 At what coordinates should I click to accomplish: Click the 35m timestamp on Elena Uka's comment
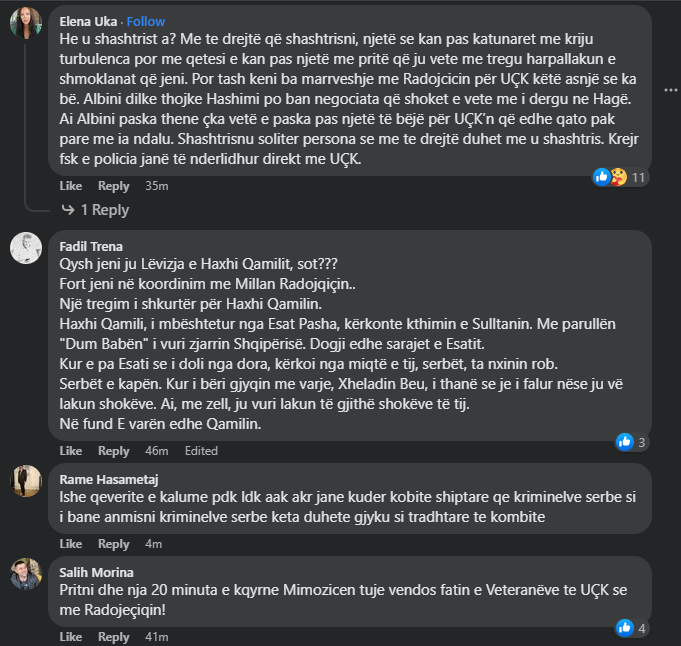157,186
